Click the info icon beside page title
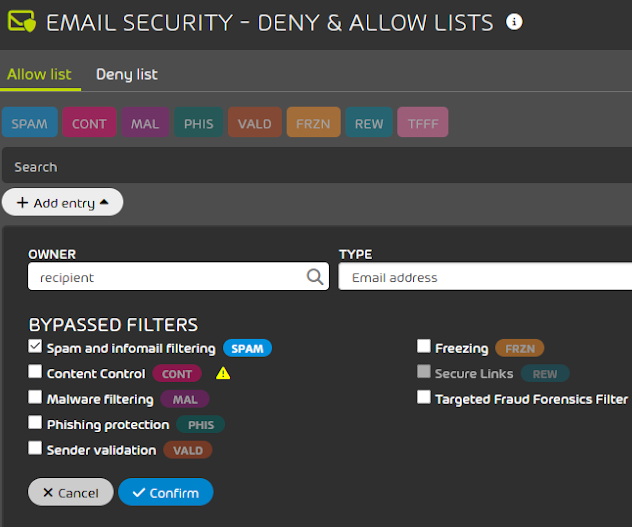Viewport: 632px width, 527px height. [515, 21]
